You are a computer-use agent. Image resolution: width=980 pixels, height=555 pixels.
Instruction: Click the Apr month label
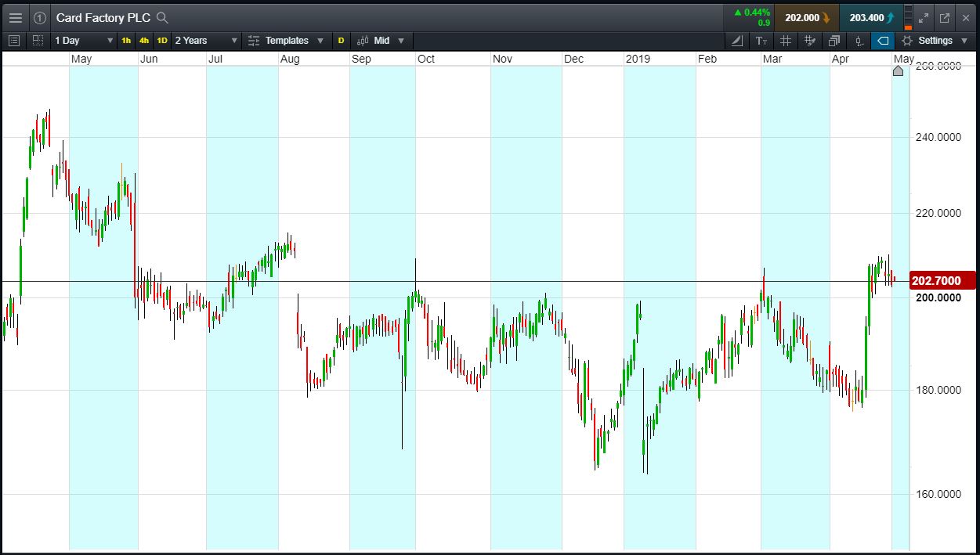(841, 59)
